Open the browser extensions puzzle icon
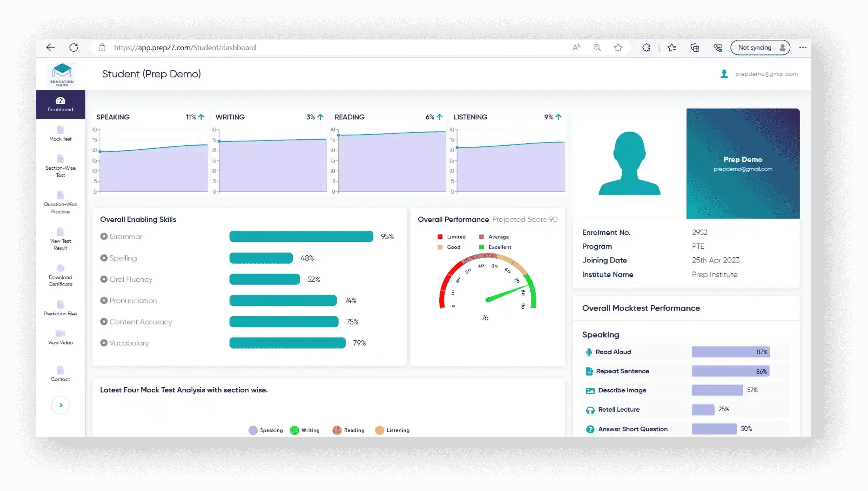Viewport: 868px width, 491px height. tap(646, 47)
